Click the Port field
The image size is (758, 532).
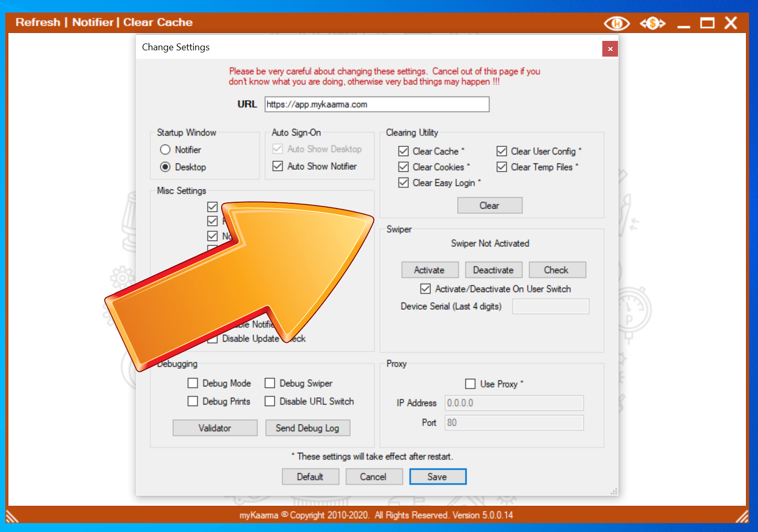click(514, 423)
